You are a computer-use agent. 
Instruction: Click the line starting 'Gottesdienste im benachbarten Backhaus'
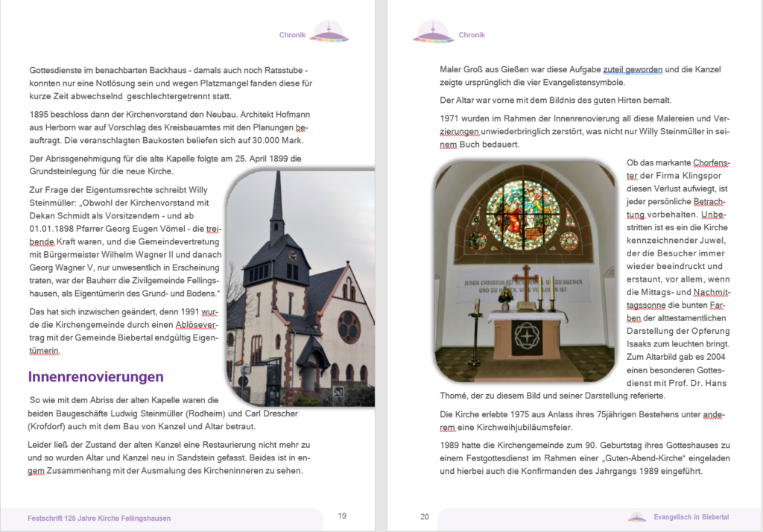pos(169,71)
